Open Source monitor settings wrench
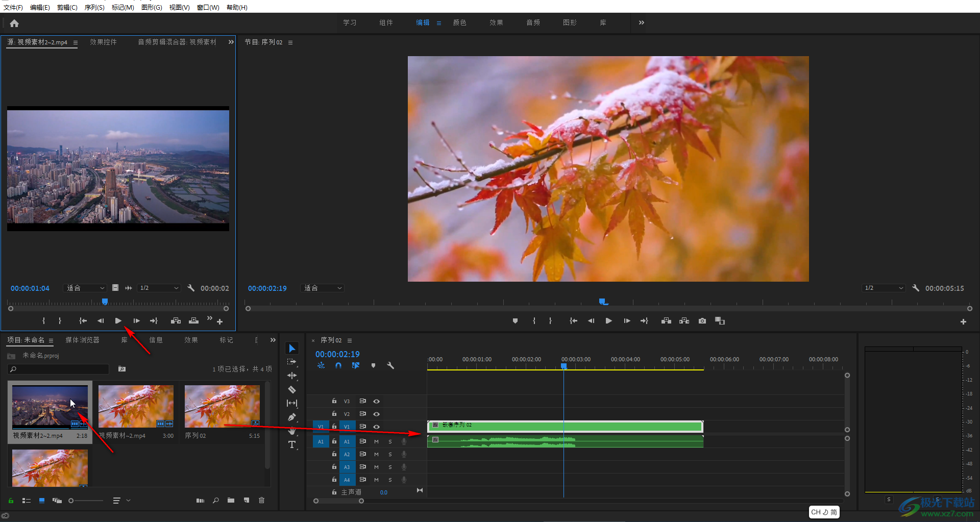 click(191, 288)
